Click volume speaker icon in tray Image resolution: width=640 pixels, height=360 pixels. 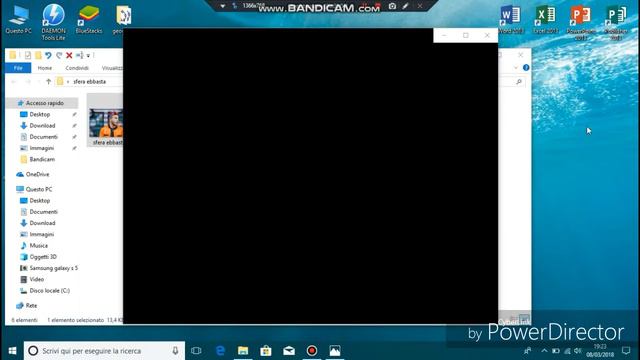pos(577,351)
